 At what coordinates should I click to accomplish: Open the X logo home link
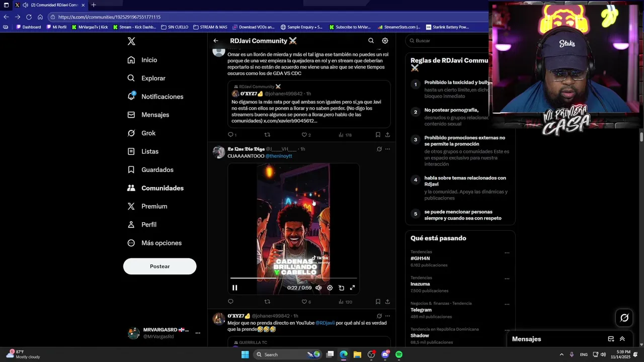point(131,42)
